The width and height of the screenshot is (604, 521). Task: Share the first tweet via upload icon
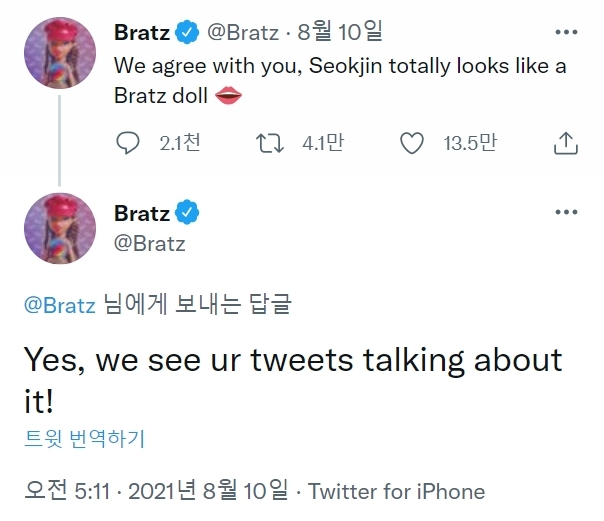[565, 144]
